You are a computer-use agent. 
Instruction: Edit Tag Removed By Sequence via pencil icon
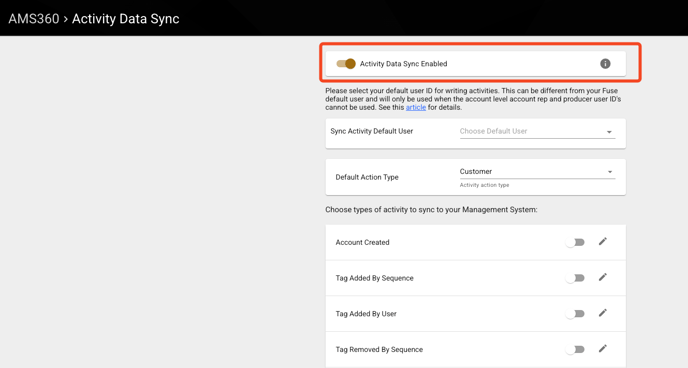coord(603,349)
